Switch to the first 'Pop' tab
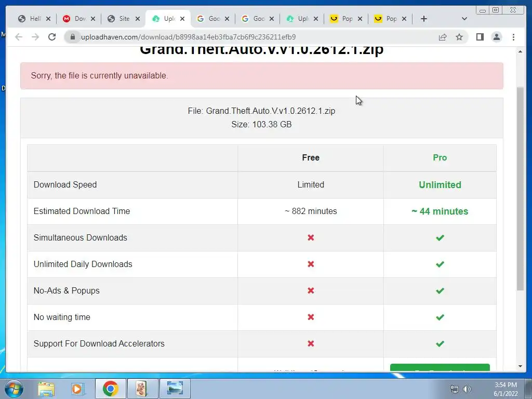Screen dimensions: 532x399 pos(342,19)
